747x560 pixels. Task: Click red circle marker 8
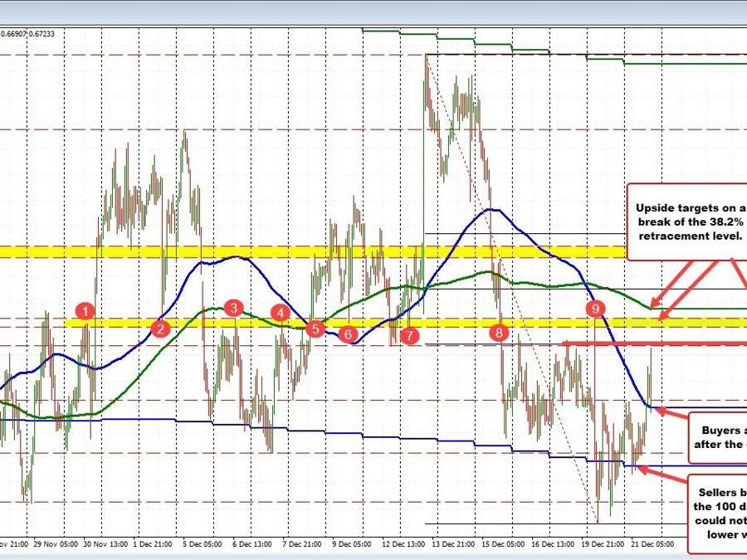coord(498,333)
